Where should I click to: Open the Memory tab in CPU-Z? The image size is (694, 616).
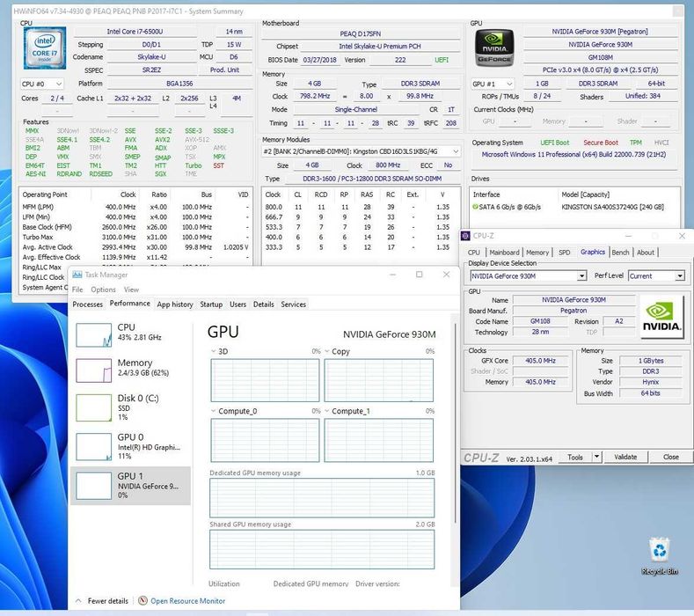pos(537,253)
